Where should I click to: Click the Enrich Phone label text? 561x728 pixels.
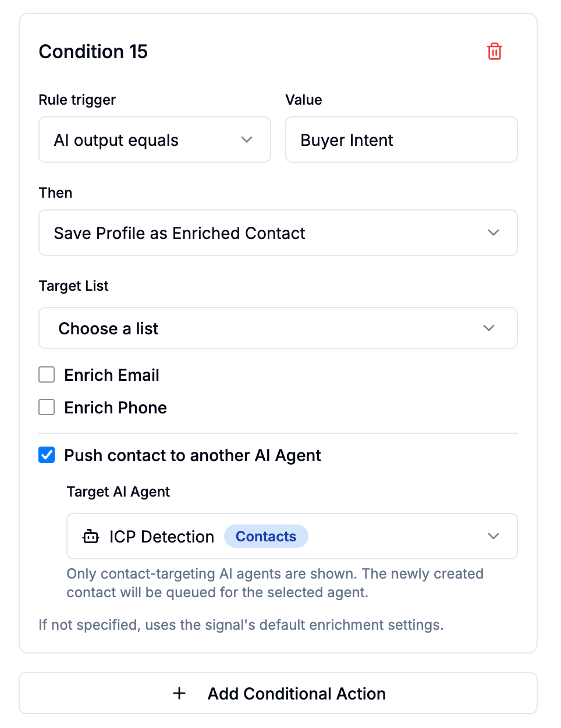[x=115, y=407]
